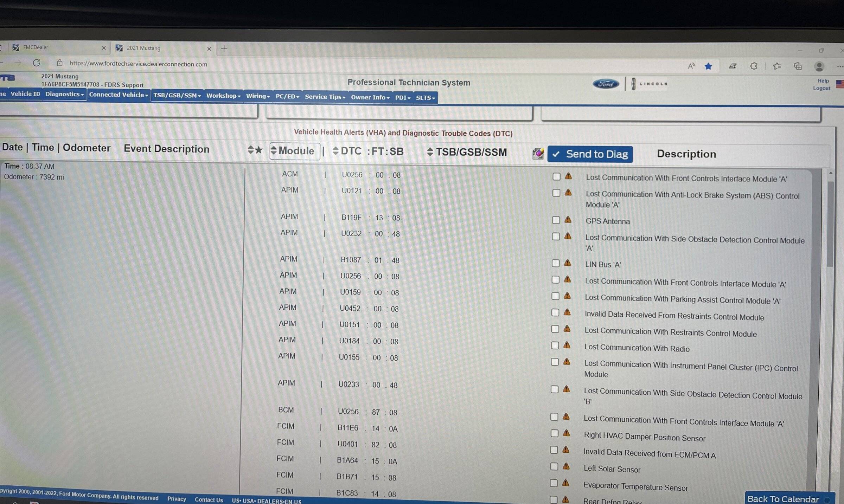Viewport: 844px width, 504px height.
Task: Click Back To Calendar button
Action: tap(789, 498)
